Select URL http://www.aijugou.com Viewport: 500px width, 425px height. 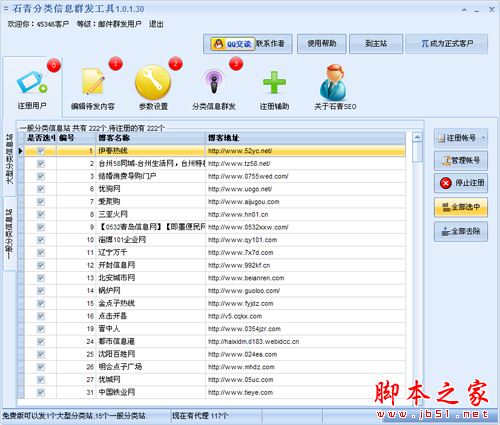(x=244, y=202)
